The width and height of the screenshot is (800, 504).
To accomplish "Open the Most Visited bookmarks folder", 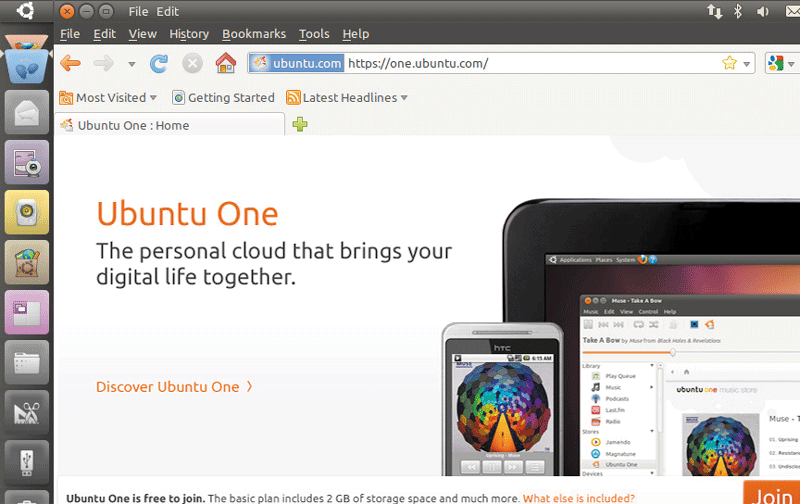I will [x=108, y=97].
